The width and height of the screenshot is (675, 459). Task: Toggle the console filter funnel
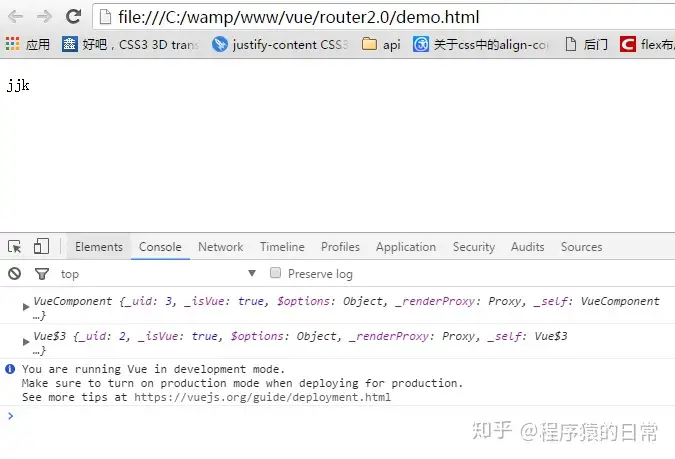42,274
